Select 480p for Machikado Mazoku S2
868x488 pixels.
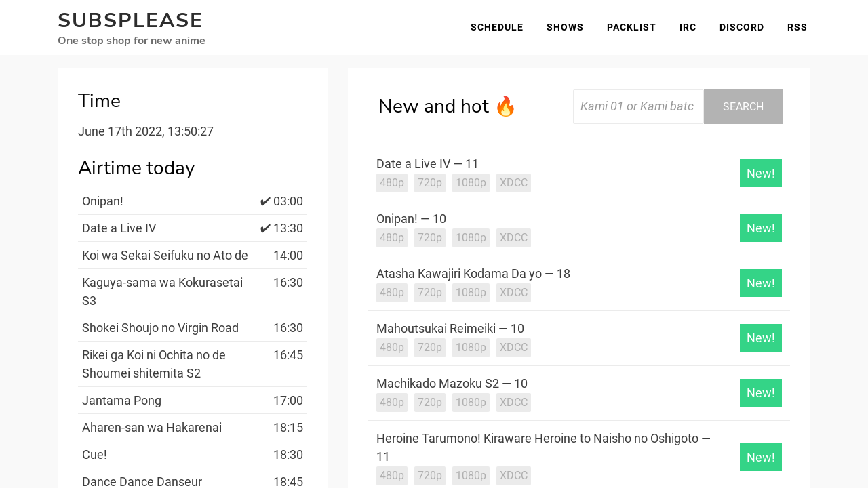[x=392, y=403]
